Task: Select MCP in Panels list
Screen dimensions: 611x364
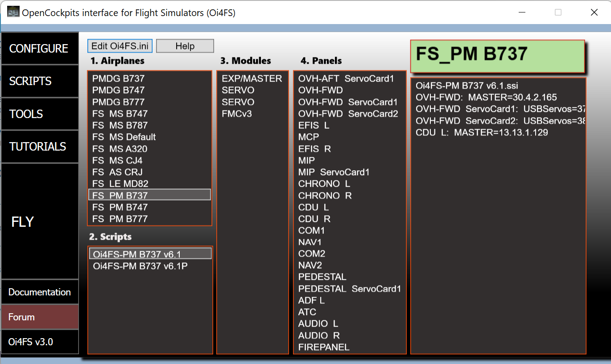Action: [309, 137]
